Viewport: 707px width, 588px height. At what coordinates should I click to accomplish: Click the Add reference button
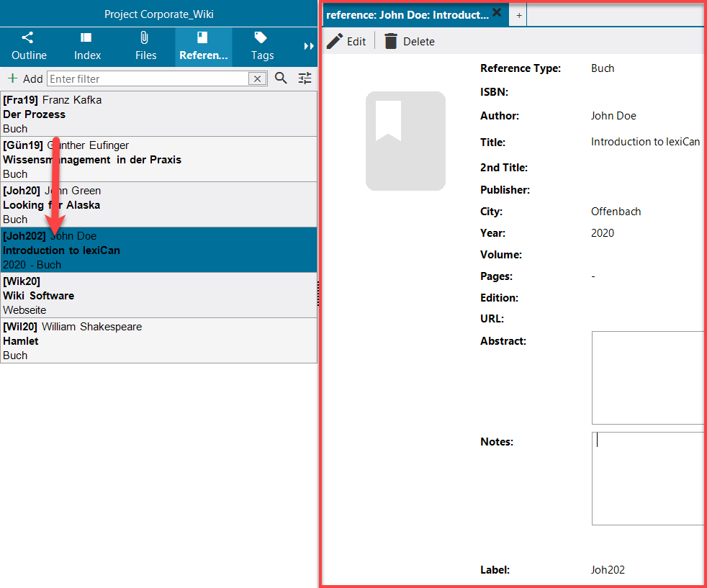click(25, 78)
